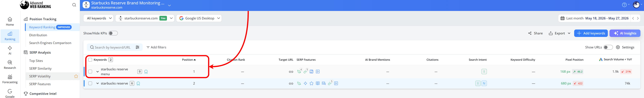Click the Advanced Web Ranking logo
Image resolution: width=644 pixels, height=98 pixels.
(36, 5)
